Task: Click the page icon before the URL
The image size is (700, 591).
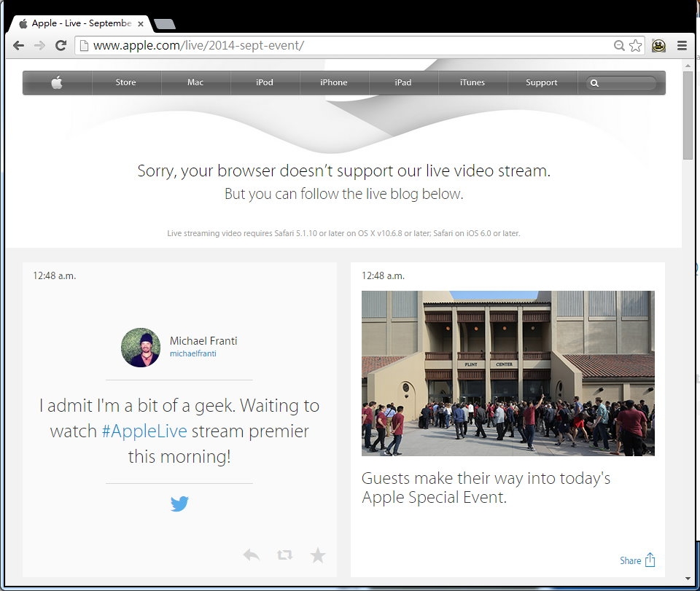Action: click(84, 45)
